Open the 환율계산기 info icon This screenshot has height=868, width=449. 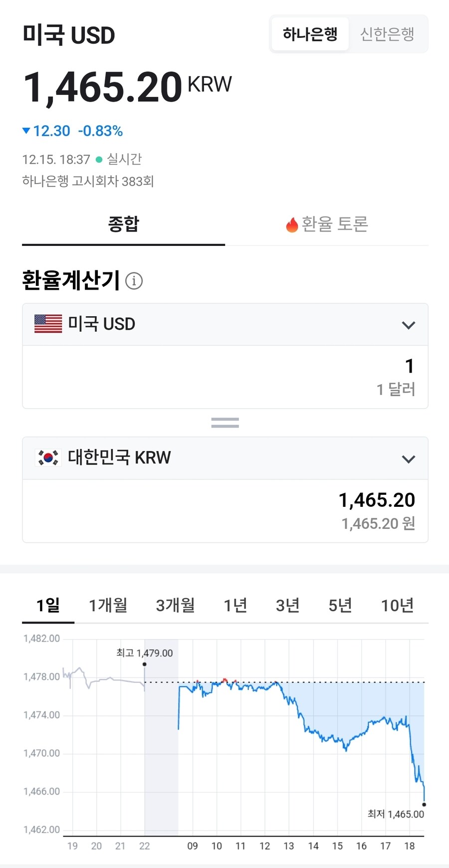tap(133, 281)
